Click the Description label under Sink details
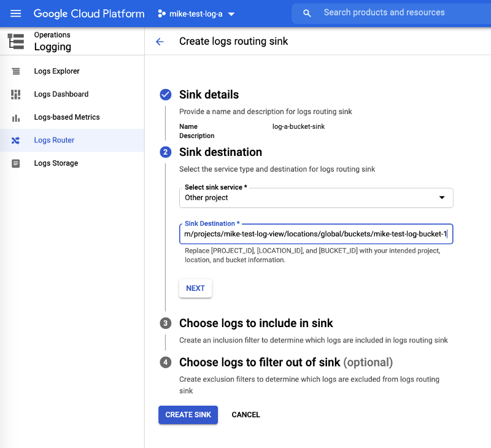491x448 pixels. [196, 136]
